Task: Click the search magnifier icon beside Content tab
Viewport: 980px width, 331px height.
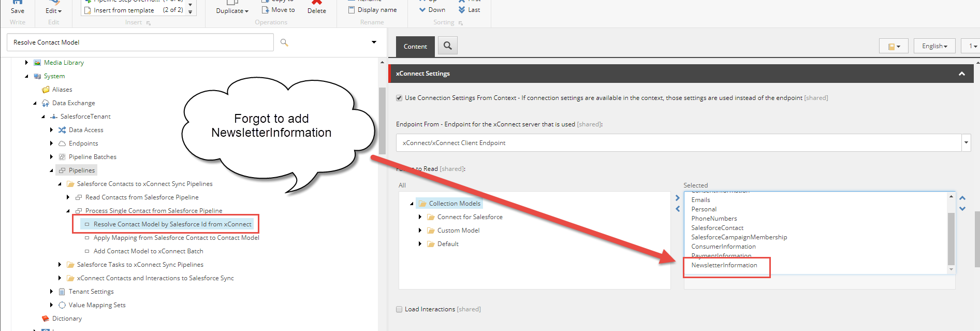Action: (x=448, y=46)
